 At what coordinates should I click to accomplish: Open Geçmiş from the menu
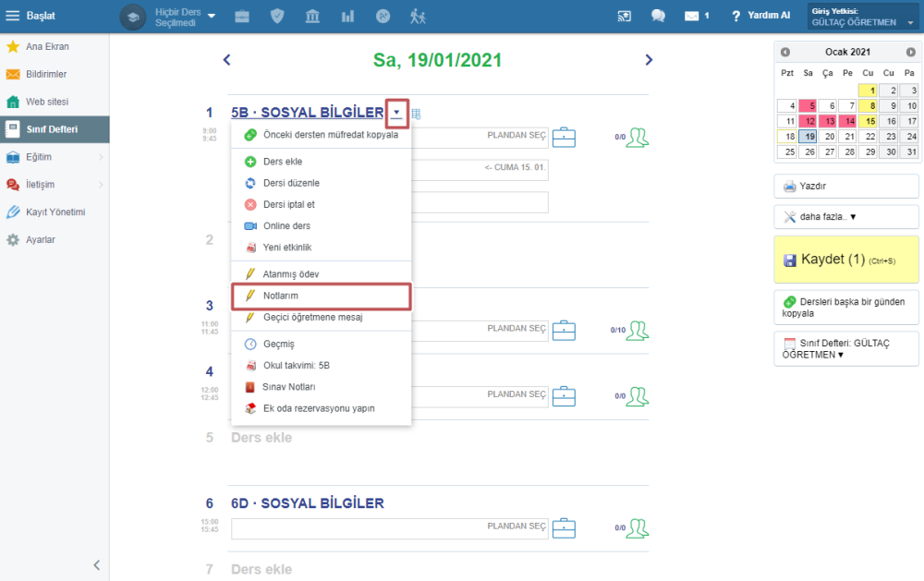322,344
